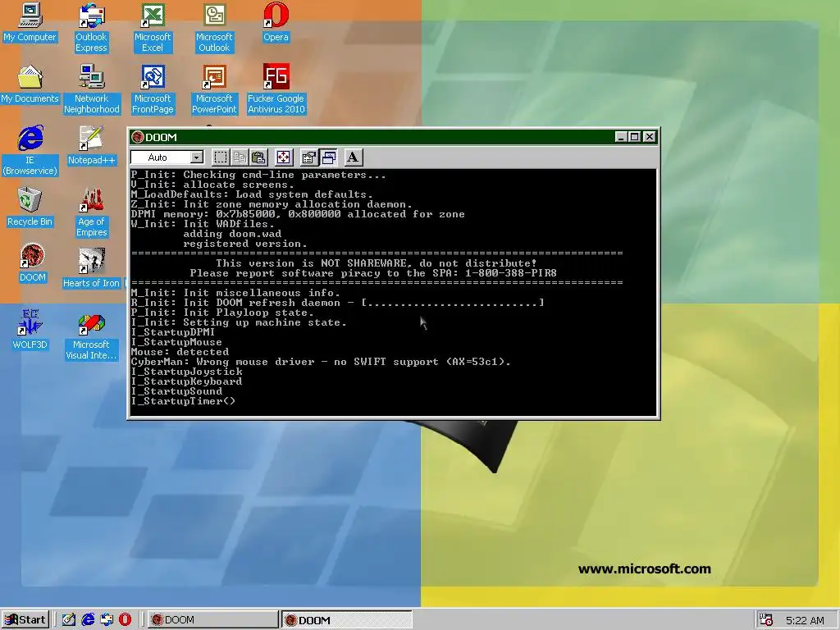This screenshot has height=630, width=840.
Task: Open the Start menu
Action: (25, 620)
